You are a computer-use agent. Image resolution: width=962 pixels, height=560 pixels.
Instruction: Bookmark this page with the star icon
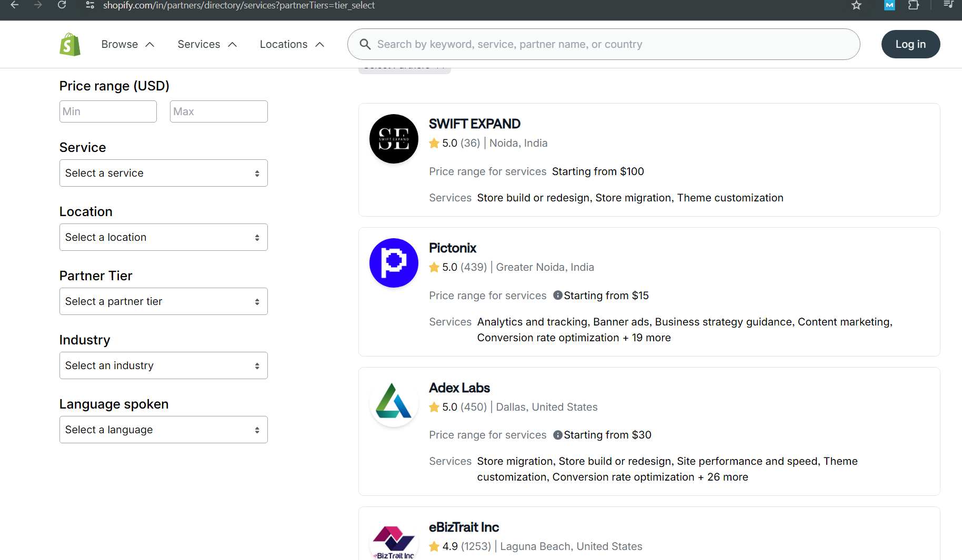(x=856, y=5)
